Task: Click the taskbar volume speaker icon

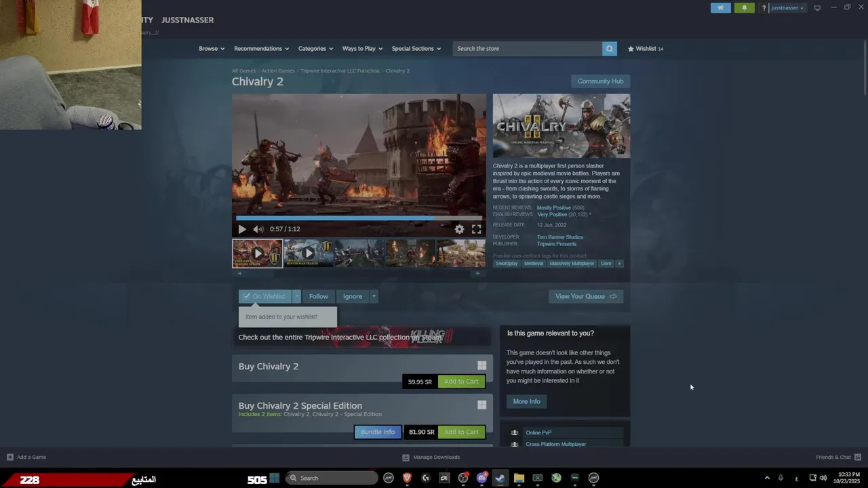Action: 823,478
